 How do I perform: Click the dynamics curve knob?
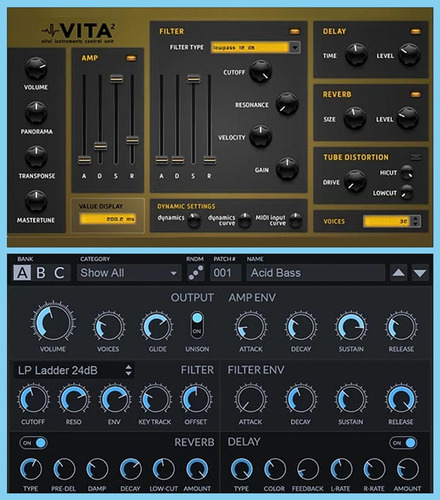[245, 220]
